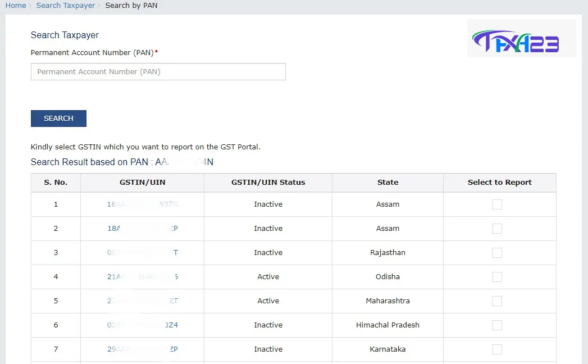Open the GSTIN link in row 2
This screenshot has width=588, height=364.
tap(143, 229)
